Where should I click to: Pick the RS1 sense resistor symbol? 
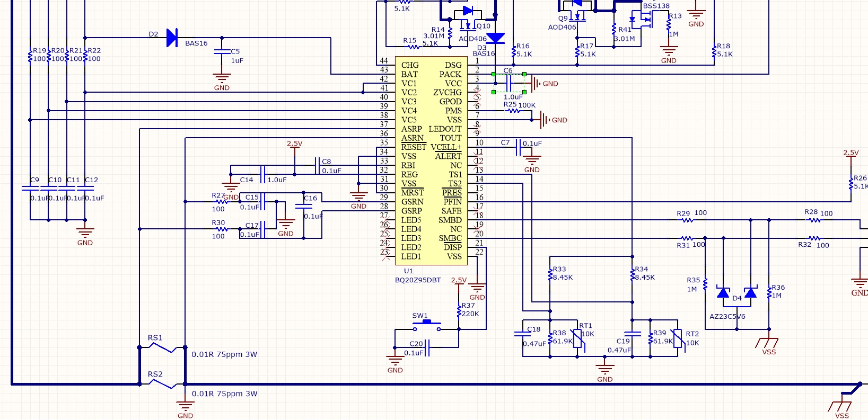(x=162, y=347)
